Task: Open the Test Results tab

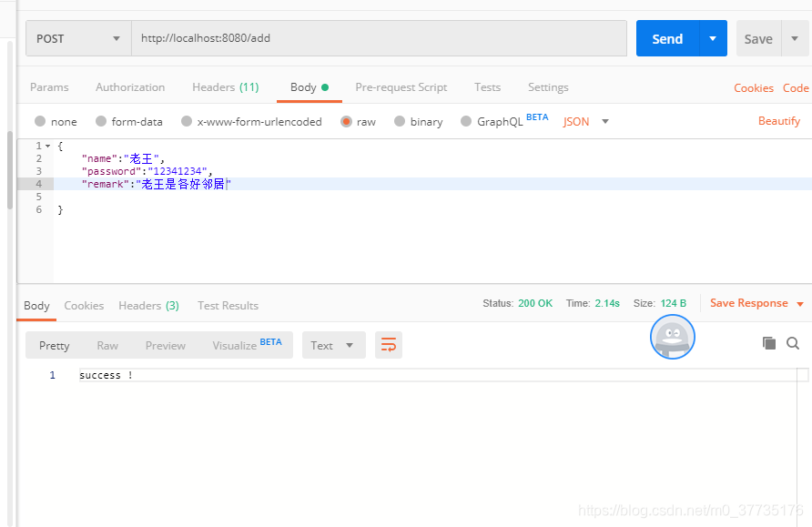Action: pos(228,306)
